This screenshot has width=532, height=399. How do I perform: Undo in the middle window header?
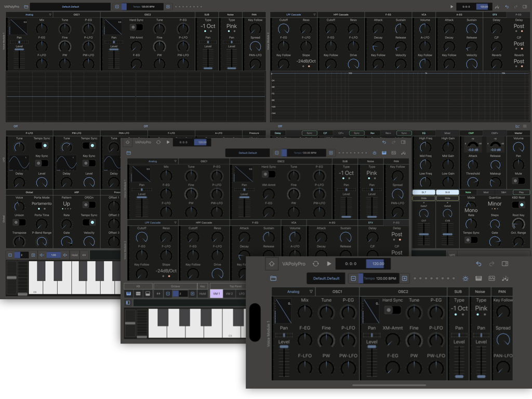pos(384,142)
